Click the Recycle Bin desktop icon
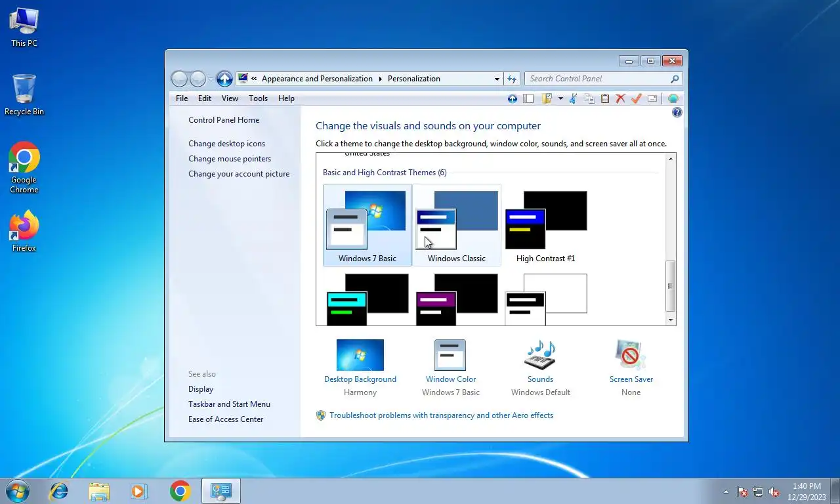The height and width of the screenshot is (504, 840). click(x=24, y=94)
